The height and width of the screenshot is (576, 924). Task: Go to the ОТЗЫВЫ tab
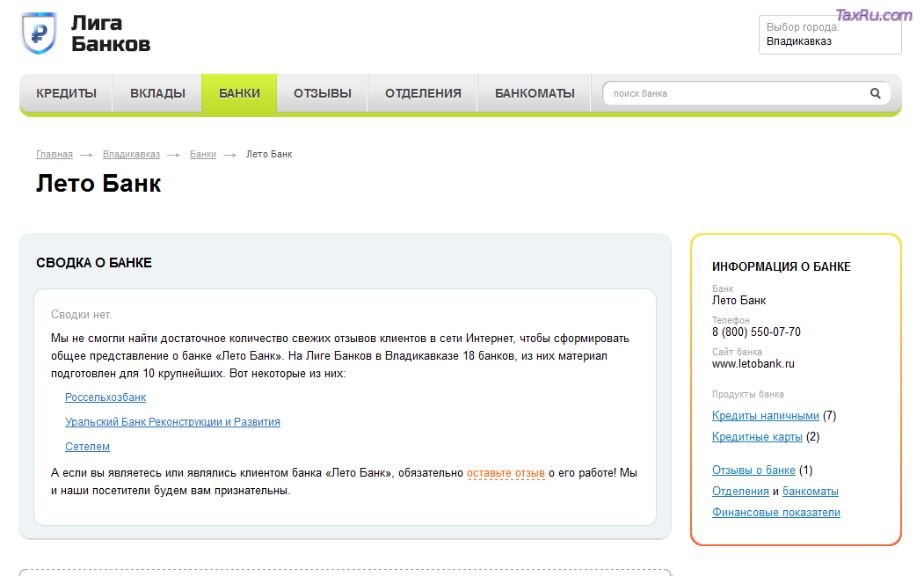coord(322,93)
